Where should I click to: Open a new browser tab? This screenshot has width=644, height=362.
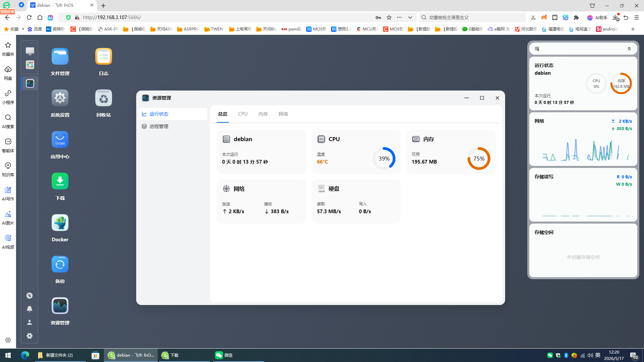[x=103, y=6]
